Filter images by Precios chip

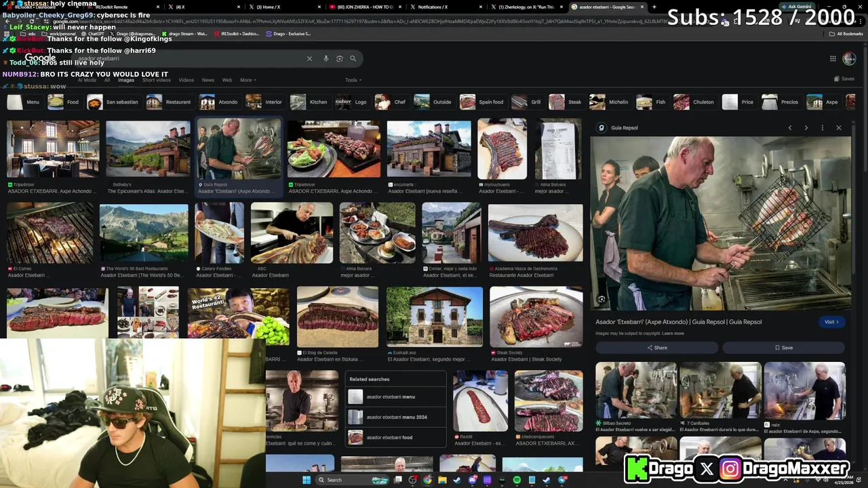tap(781, 102)
